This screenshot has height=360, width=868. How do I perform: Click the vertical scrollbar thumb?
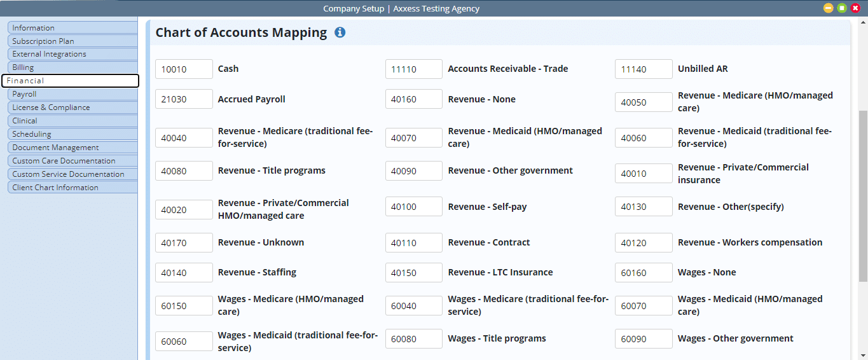863,196
